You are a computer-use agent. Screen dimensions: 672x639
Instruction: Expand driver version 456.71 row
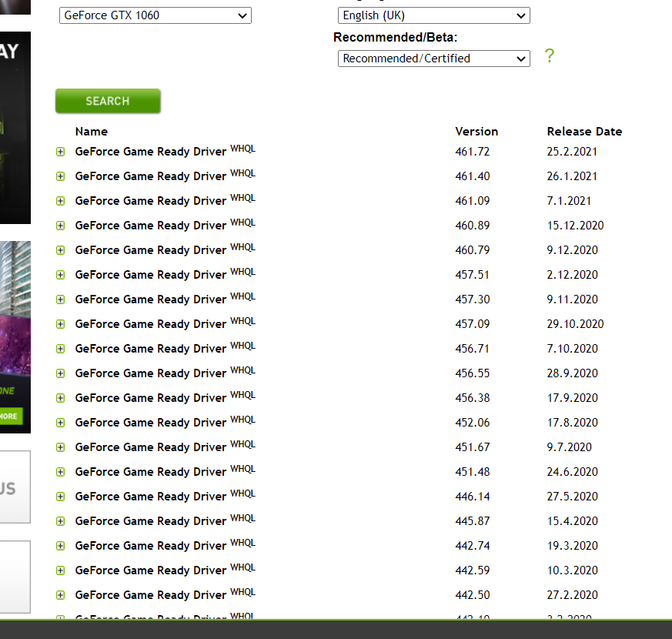pyautogui.click(x=61, y=349)
